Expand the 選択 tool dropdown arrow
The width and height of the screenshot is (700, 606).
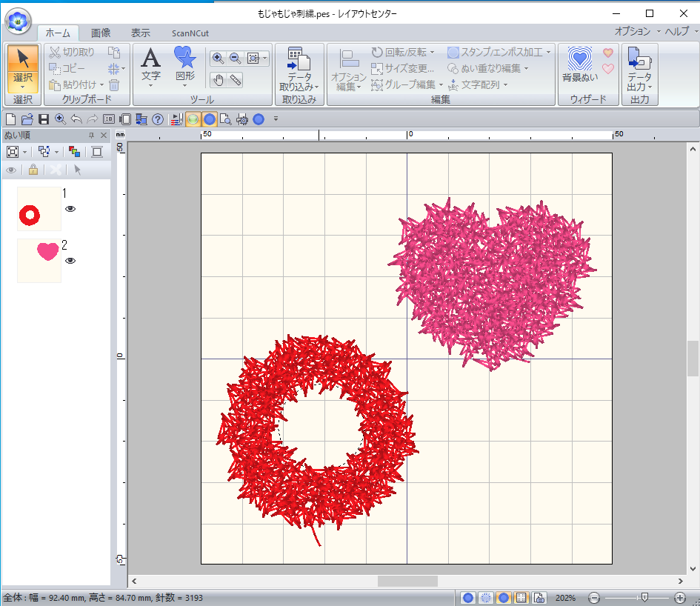pos(23,87)
